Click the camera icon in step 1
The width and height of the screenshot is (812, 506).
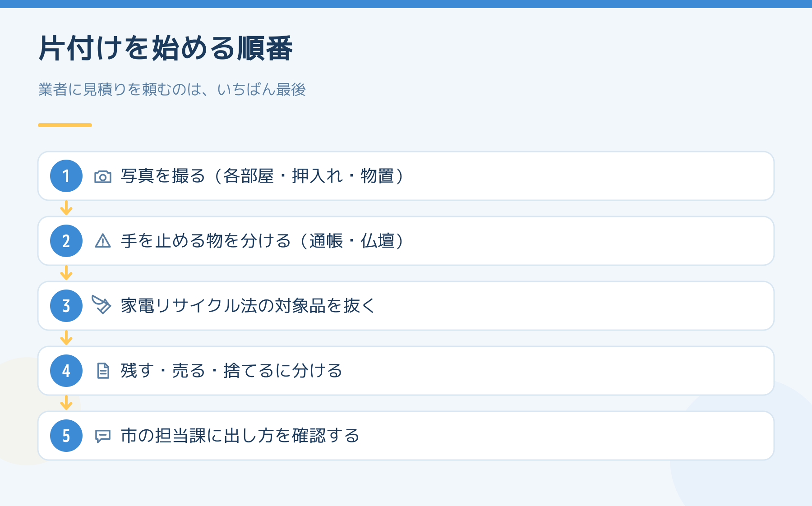coord(103,177)
